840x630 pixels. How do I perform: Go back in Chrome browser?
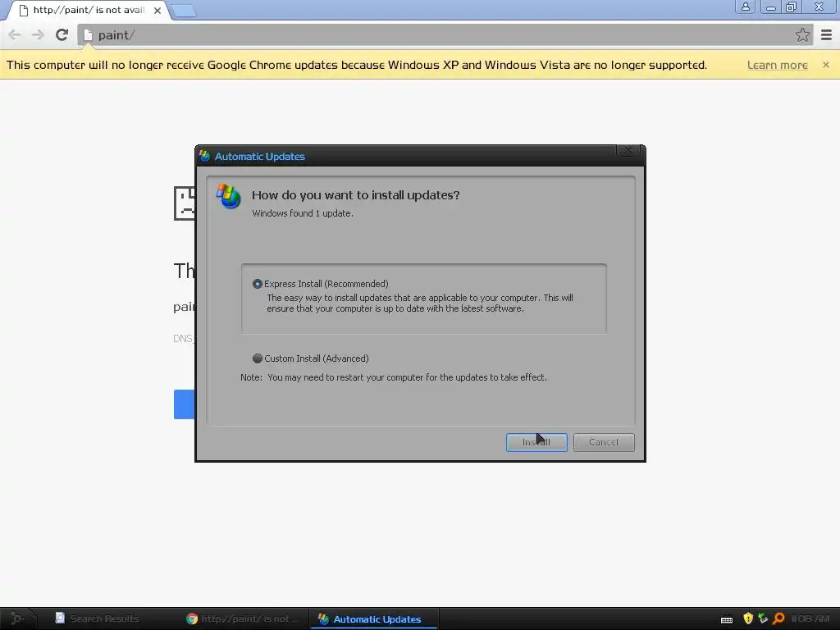tap(15, 34)
